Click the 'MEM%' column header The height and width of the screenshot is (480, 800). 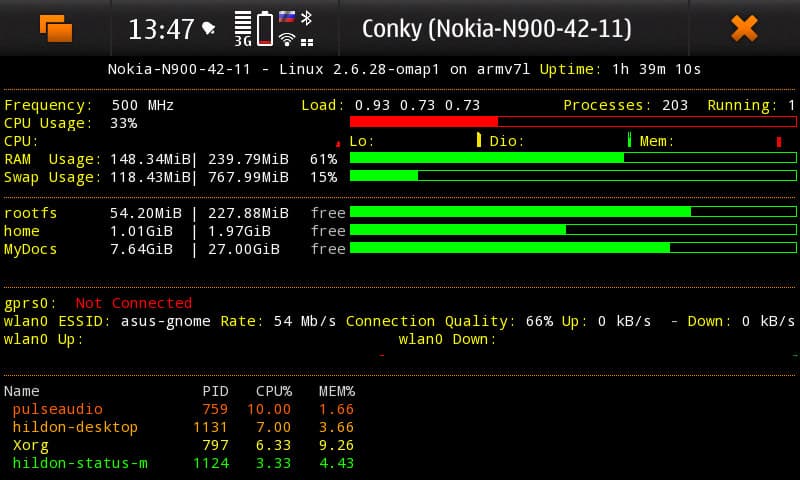(x=337, y=391)
